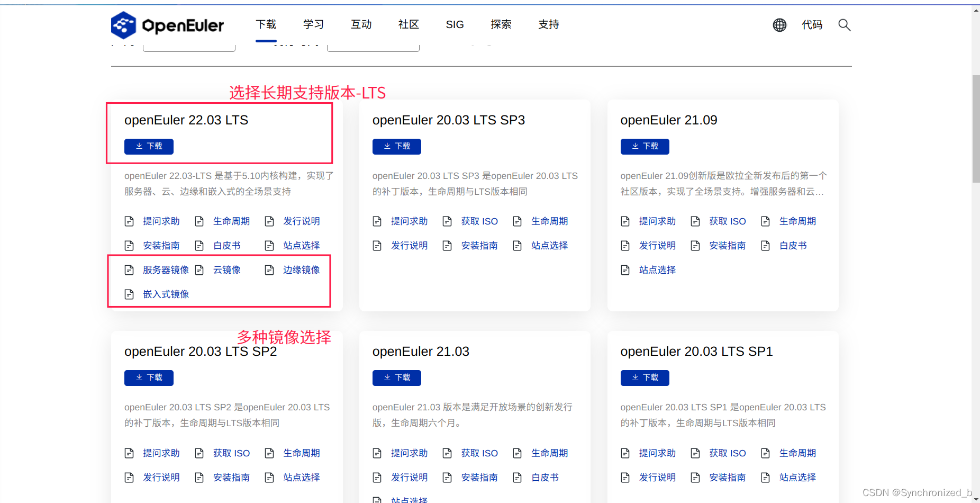980x503 pixels.
Task: Click document icon beside 21.09 白皮书
Action: 766,246
